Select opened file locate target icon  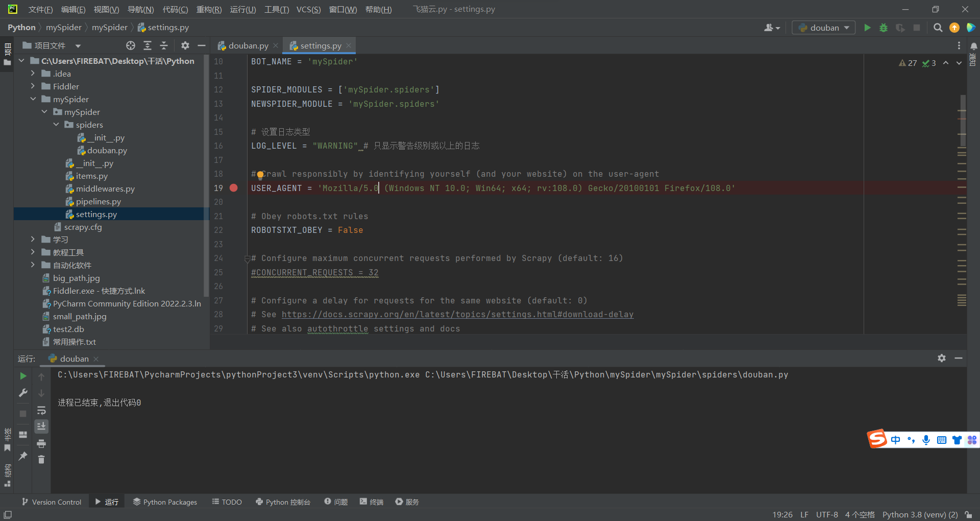click(x=131, y=45)
